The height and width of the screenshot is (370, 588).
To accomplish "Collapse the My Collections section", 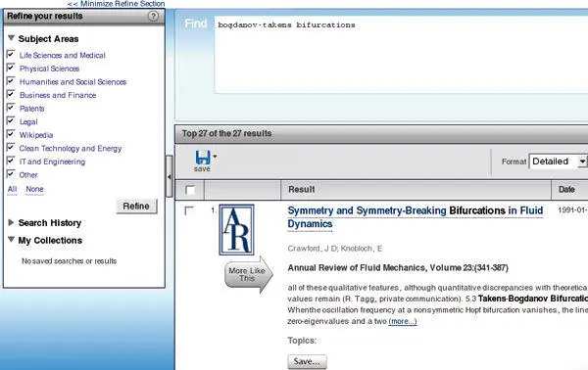I will [11, 240].
